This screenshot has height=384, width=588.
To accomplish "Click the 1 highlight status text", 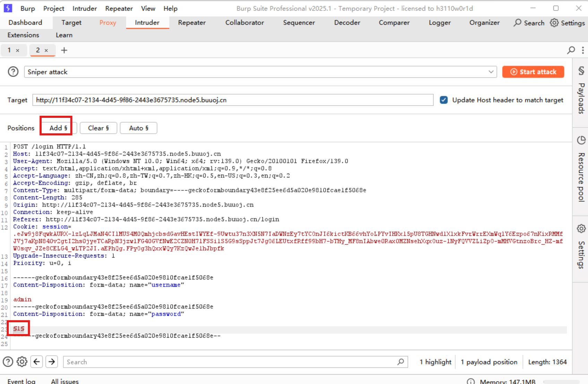I will tap(435, 362).
